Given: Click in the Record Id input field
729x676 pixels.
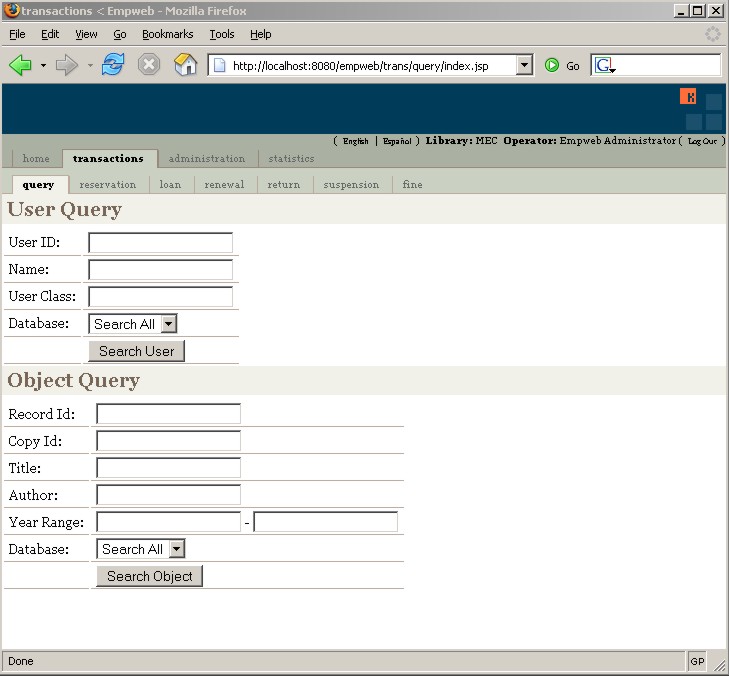Looking at the screenshot, I should pos(168,414).
